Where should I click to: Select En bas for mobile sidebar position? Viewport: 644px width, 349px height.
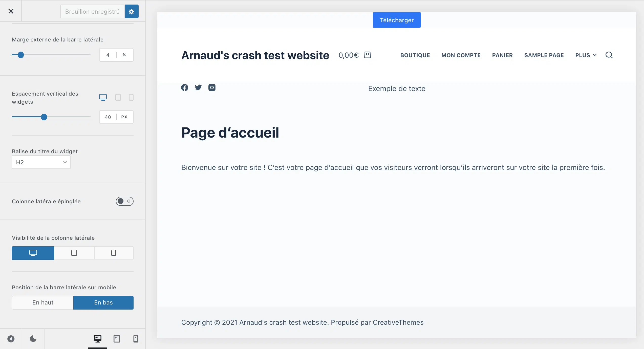click(103, 302)
